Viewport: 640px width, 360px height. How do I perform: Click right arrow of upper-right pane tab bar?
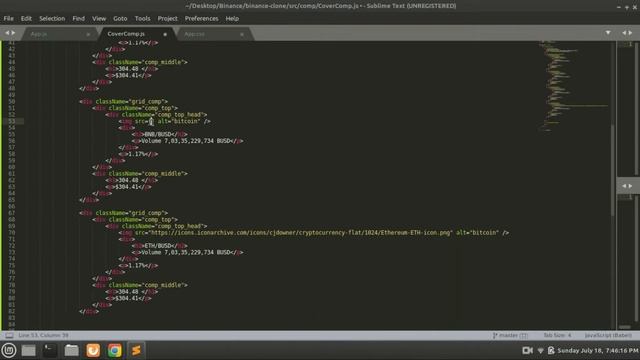point(631,33)
